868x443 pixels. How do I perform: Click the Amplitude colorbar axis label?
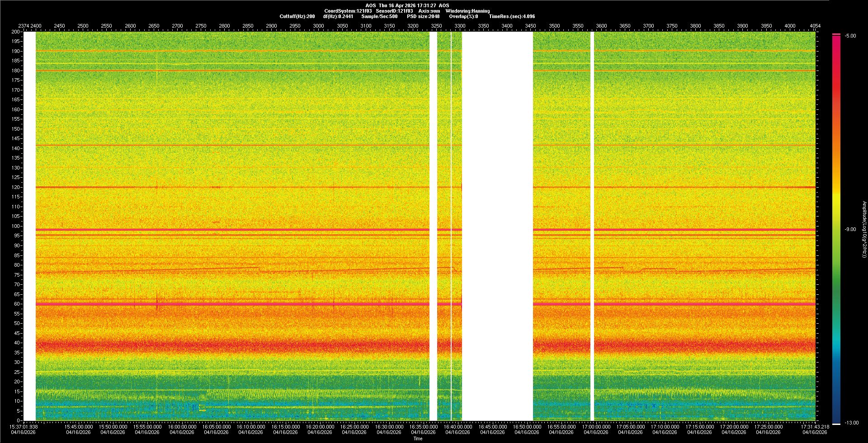864,230
